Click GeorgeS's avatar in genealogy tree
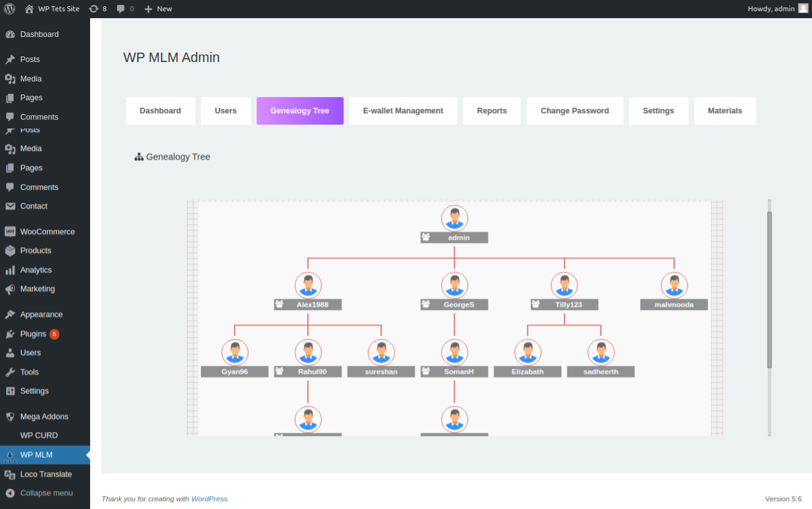Image resolution: width=812 pixels, height=509 pixels. pos(454,285)
